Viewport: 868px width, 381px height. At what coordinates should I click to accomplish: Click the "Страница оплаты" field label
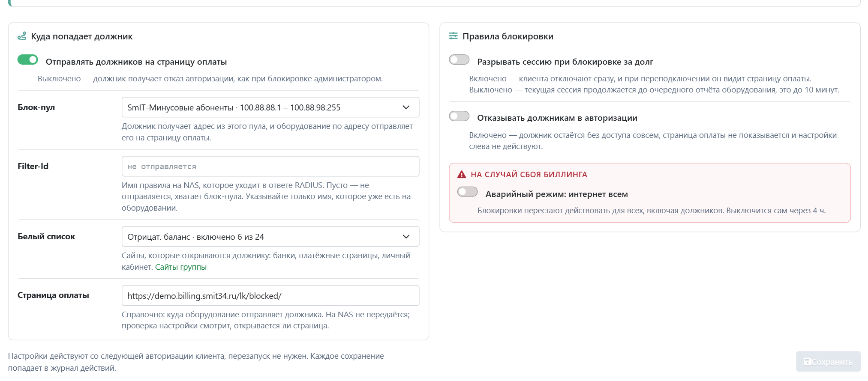[x=54, y=295]
